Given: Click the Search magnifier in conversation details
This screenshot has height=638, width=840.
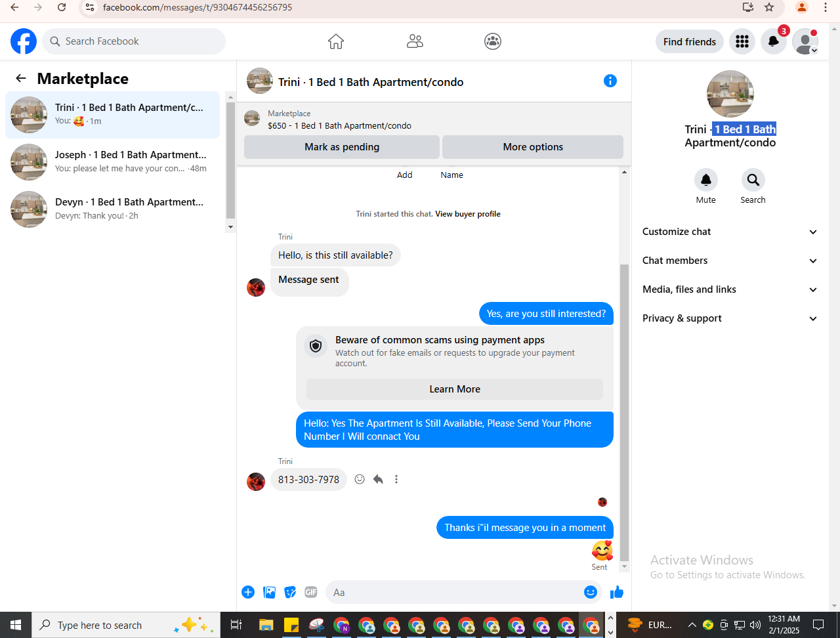Looking at the screenshot, I should tap(753, 180).
